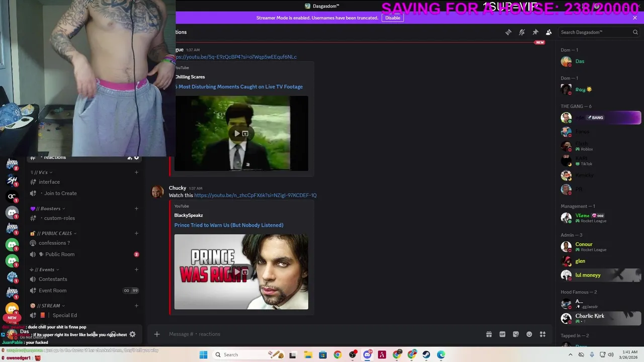Image resolution: width=644 pixels, height=362 pixels.
Task: Create channel in Vc's category plus
Action: [136, 172]
